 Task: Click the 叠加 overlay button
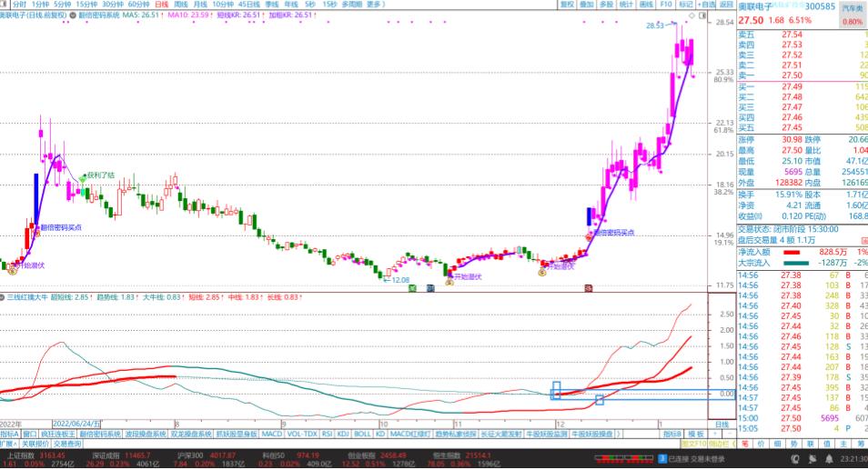pos(587,5)
